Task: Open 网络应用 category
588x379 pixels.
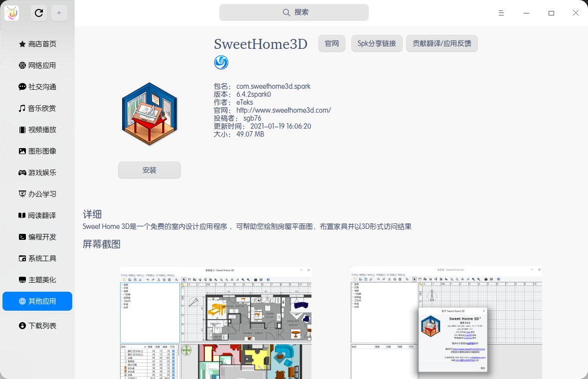Action: [37, 66]
